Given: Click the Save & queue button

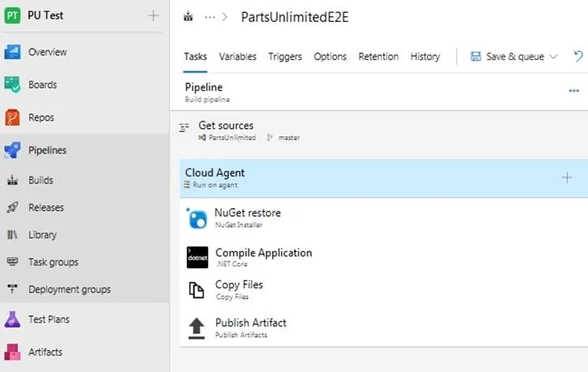Looking at the screenshot, I should pos(514,57).
